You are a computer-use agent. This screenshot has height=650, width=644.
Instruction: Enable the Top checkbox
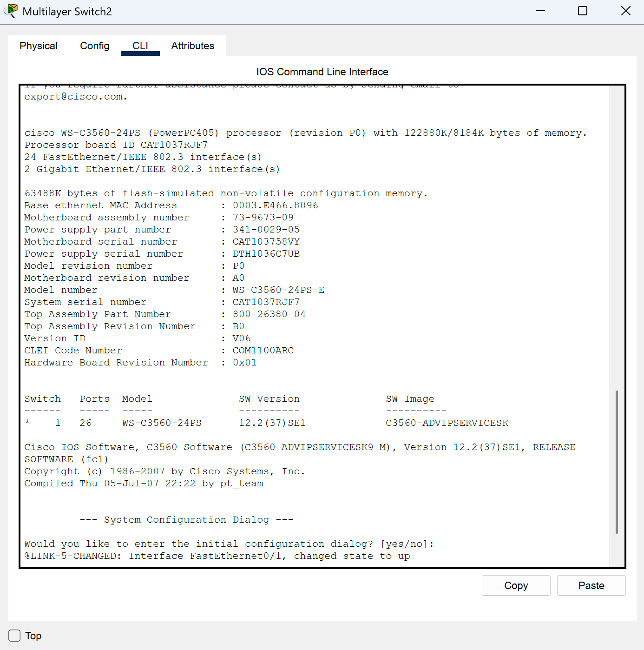(x=14, y=636)
